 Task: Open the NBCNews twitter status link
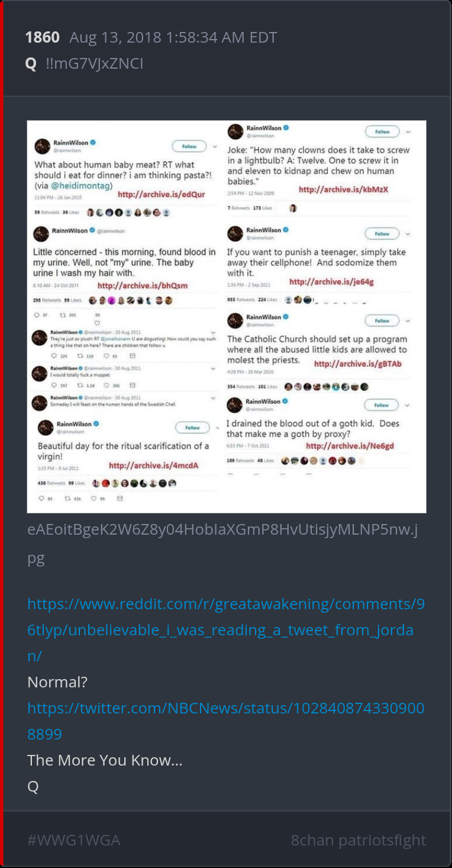tap(226, 721)
